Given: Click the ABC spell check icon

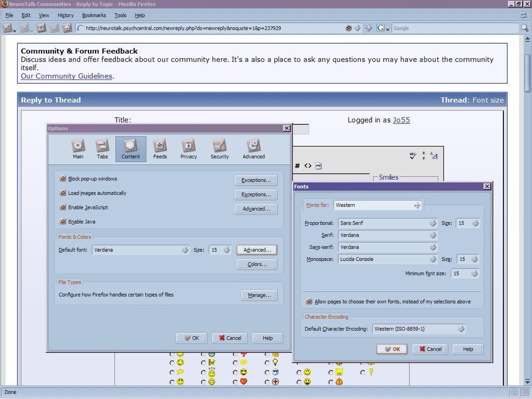Looking at the screenshot, I should (x=413, y=156).
